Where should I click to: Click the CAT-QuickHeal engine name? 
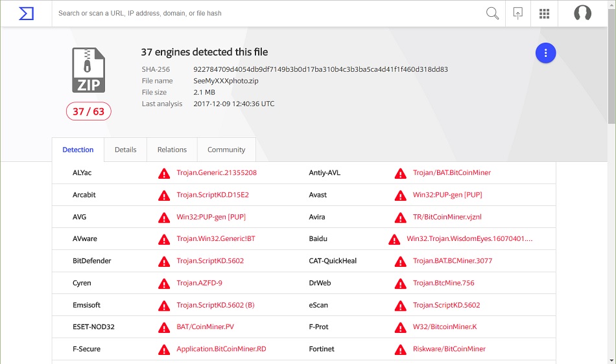click(333, 261)
